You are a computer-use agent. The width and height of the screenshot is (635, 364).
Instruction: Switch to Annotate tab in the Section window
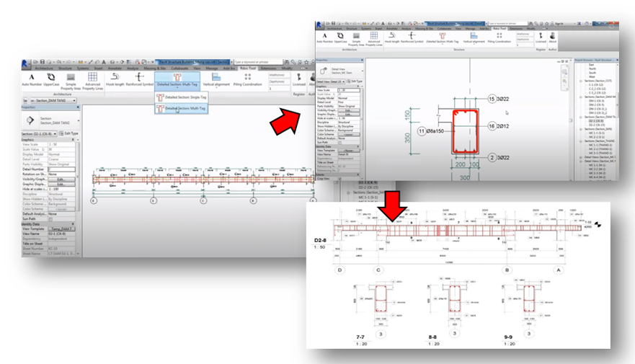(x=115, y=68)
